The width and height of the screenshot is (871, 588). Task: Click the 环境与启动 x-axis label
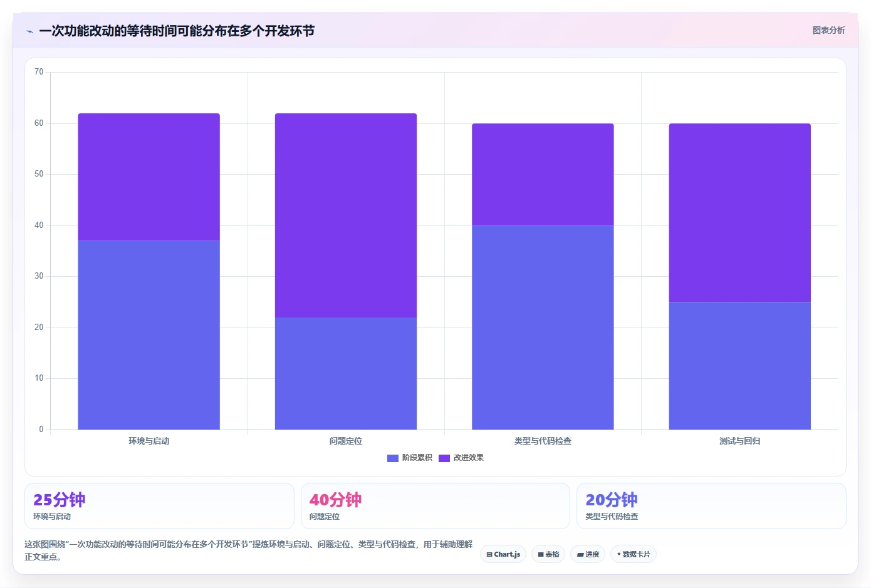pyautogui.click(x=149, y=441)
